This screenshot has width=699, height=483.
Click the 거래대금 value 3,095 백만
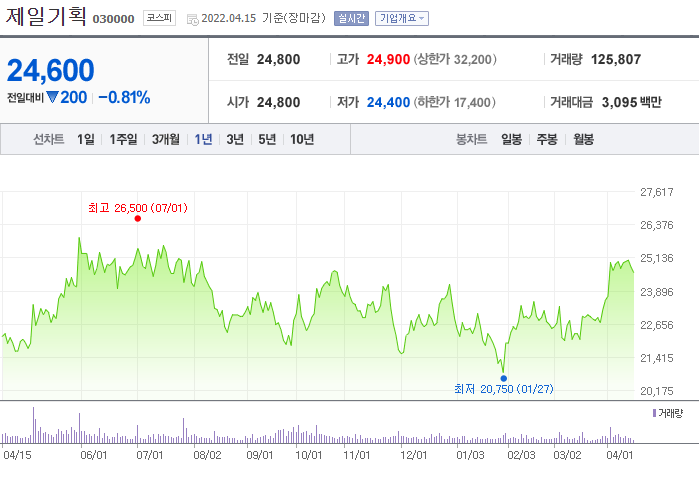pos(631,102)
